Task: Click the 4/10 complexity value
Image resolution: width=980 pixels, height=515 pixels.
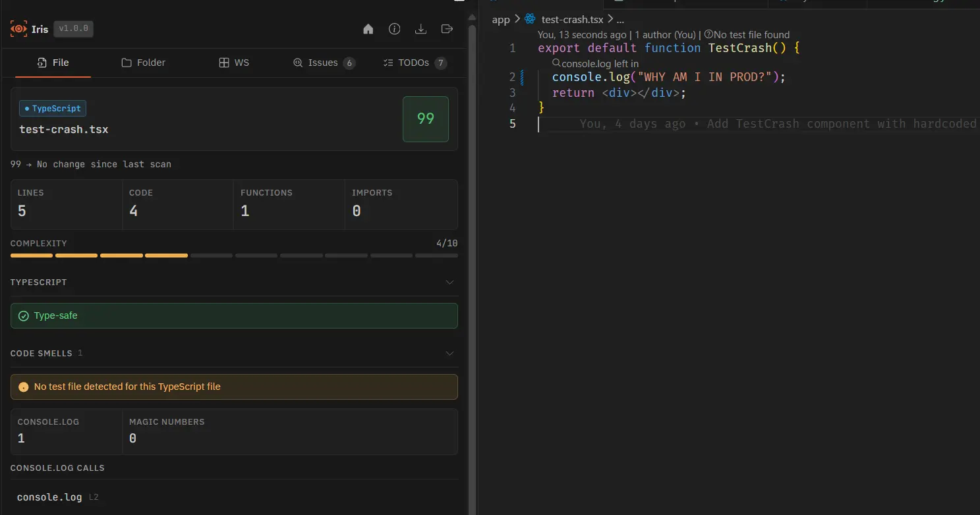Action: point(447,244)
